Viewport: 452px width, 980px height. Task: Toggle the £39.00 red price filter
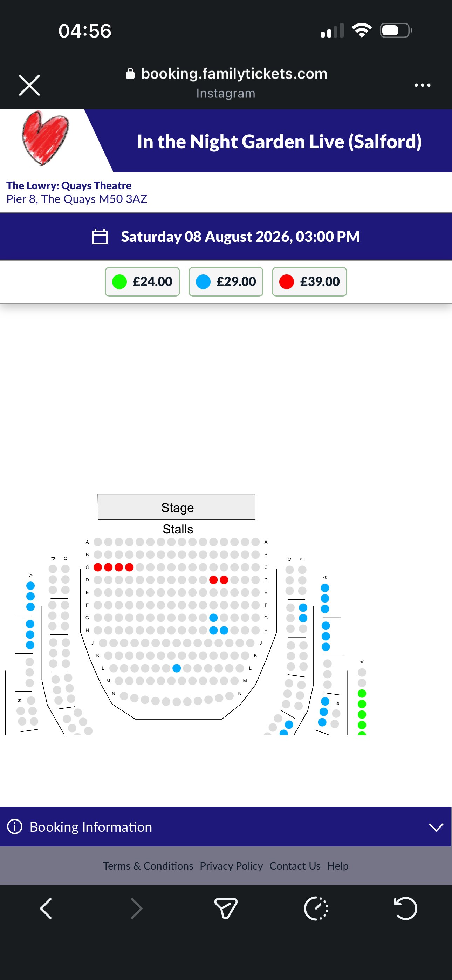click(x=309, y=281)
